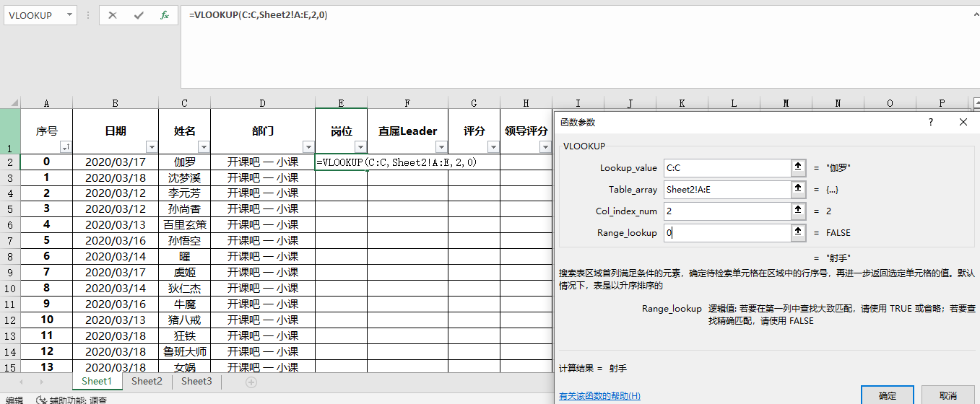The image size is (980, 404).
Task: Select the 直属Leader header cell
Action: 407,131
